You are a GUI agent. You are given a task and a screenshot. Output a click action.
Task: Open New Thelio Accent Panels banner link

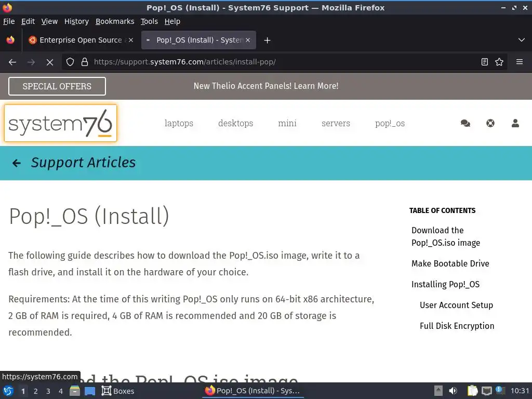[265, 86]
